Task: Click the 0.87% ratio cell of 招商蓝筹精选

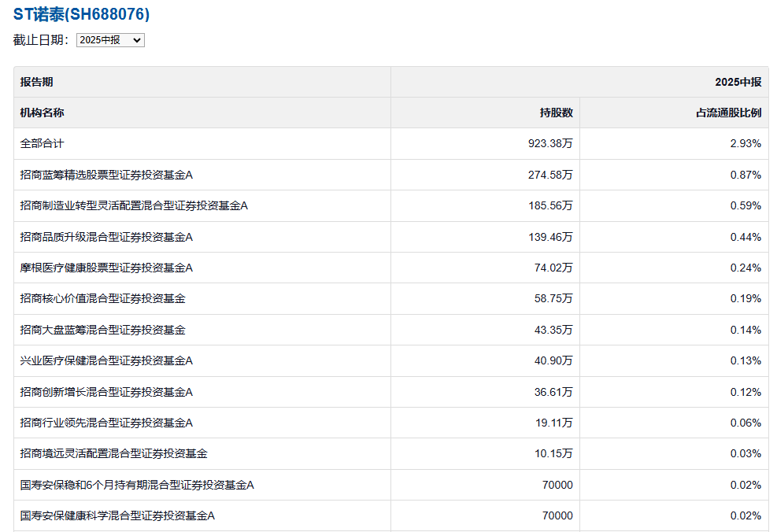Action: pos(746,175)
